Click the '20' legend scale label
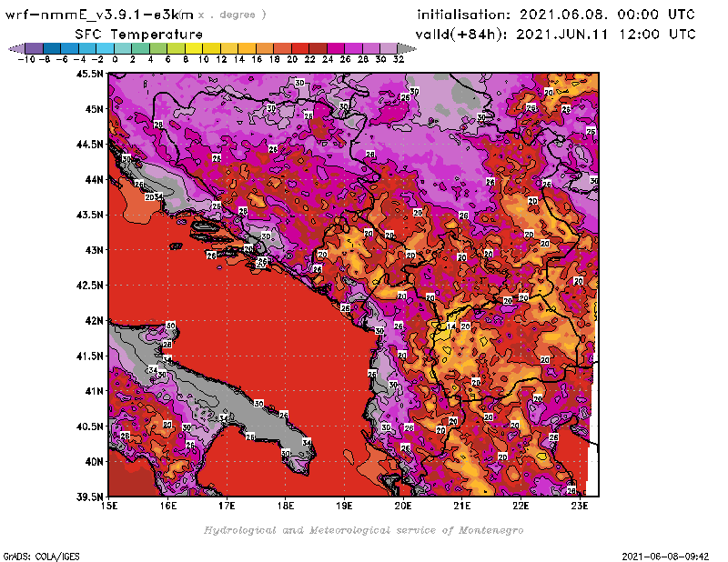Screen dimensions: 728x562 292,59
